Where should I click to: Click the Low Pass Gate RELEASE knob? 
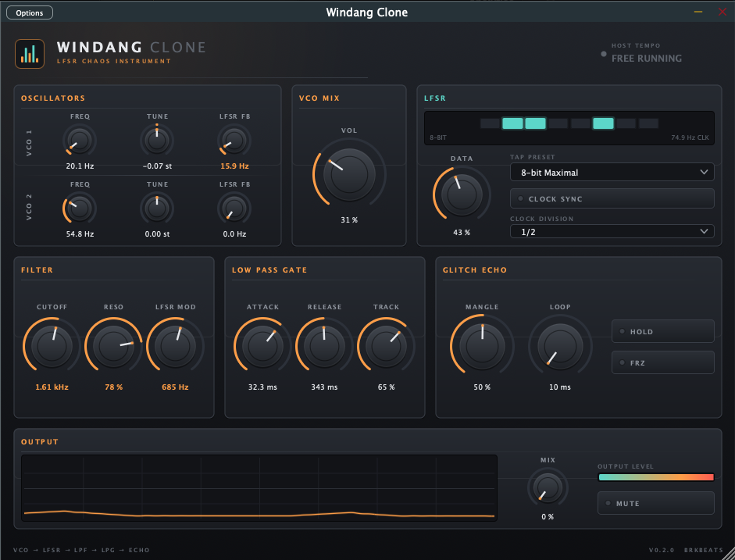point(324,346)
